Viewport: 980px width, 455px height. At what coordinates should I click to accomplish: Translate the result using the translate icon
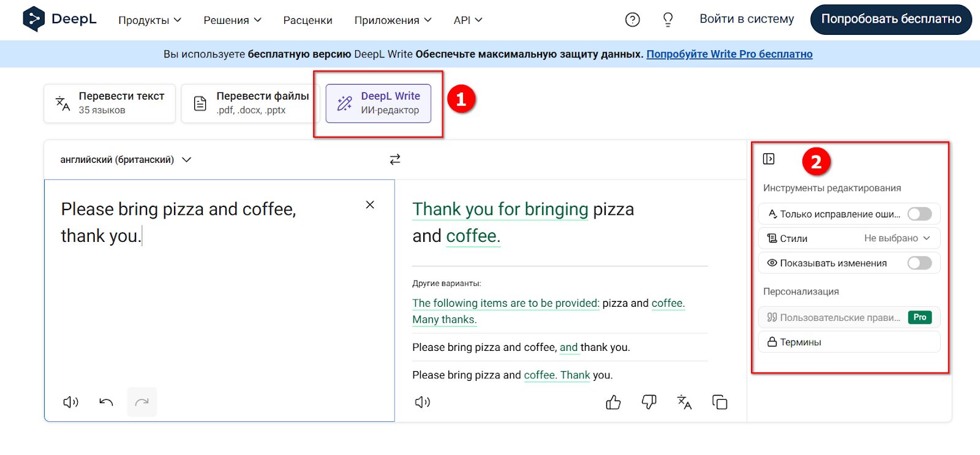coord(684,402)
